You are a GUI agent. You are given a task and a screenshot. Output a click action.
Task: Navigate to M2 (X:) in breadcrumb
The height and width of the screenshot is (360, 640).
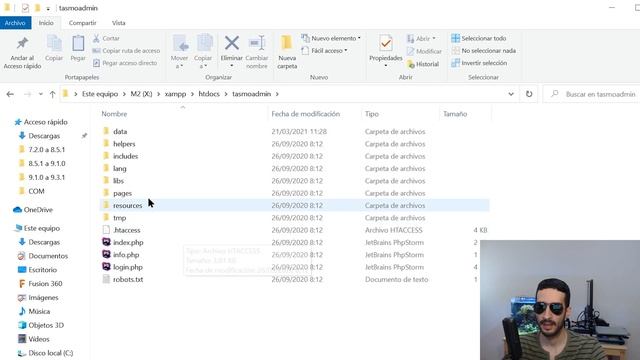pyautogui.click(x=141, y=94)
